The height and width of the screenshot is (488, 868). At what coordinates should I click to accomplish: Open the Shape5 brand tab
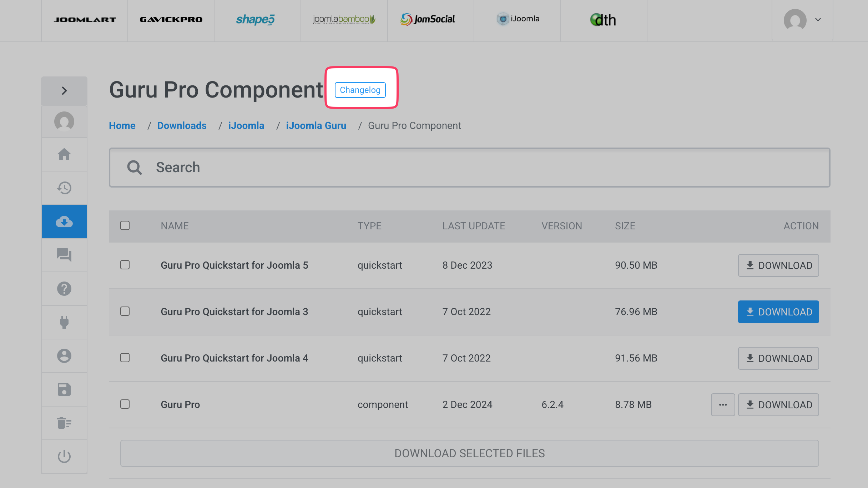(256, 20)
